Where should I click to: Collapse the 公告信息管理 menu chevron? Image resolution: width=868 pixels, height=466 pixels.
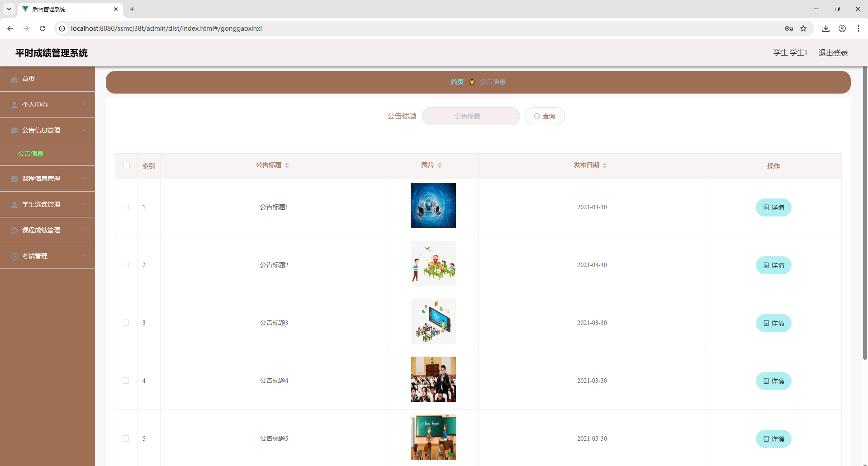click(x=84, y=130)
